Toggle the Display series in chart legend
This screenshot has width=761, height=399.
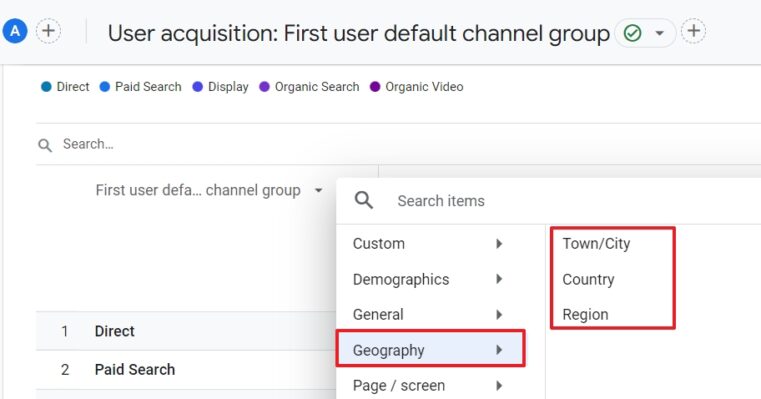[220, 87]
